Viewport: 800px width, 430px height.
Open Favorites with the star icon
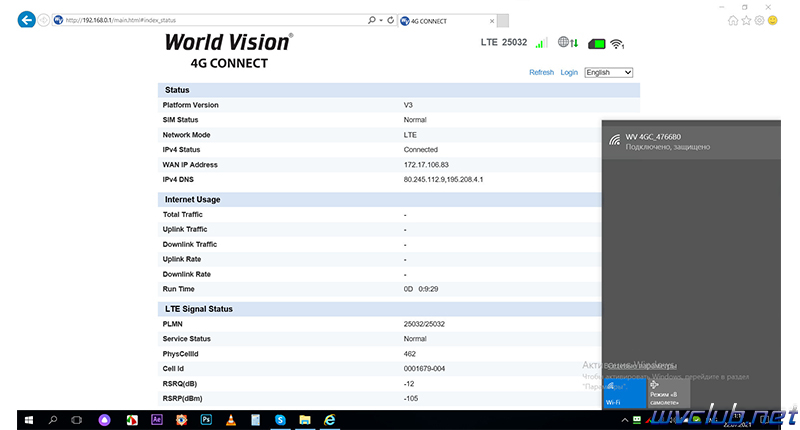coord(746,20)
